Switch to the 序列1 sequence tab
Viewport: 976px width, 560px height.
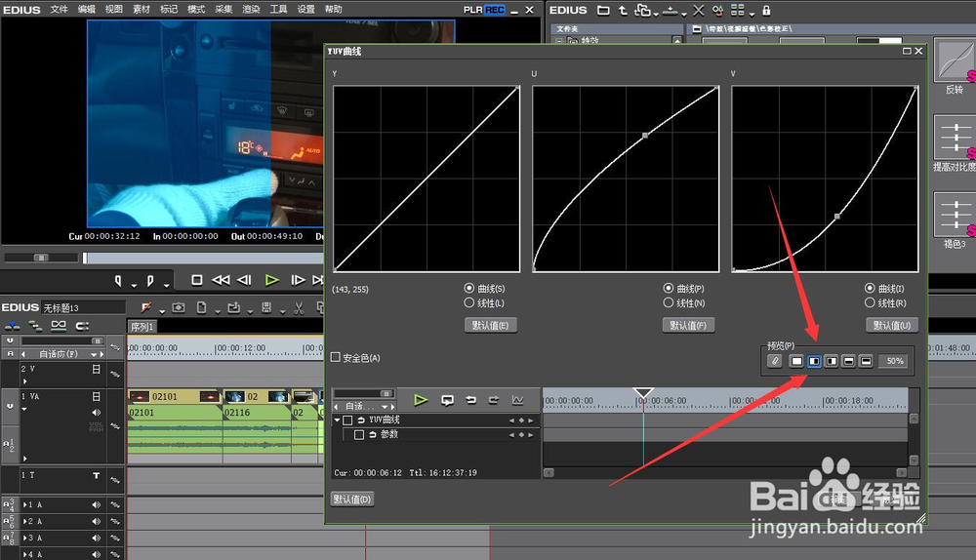tap(142, 326)
